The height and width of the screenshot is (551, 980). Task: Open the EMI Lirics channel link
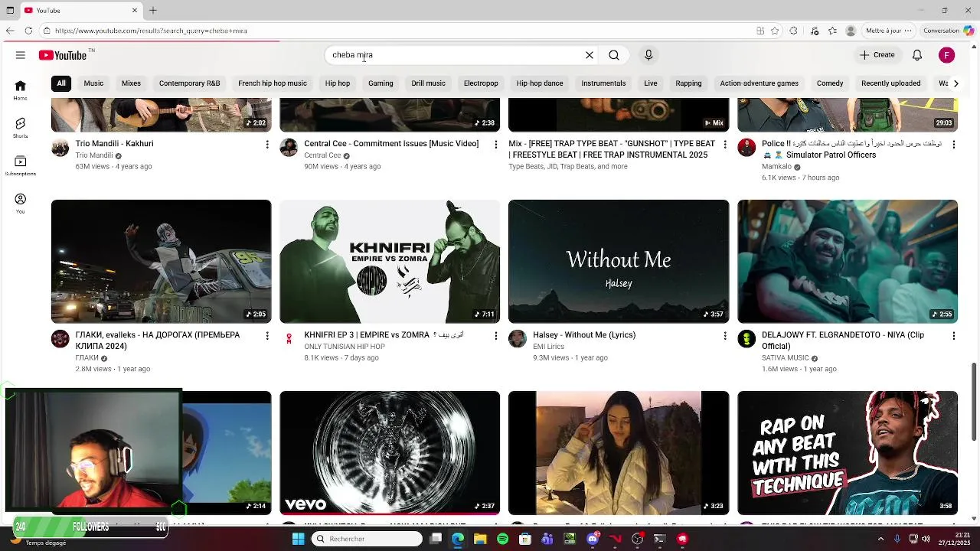coord(548,347)
